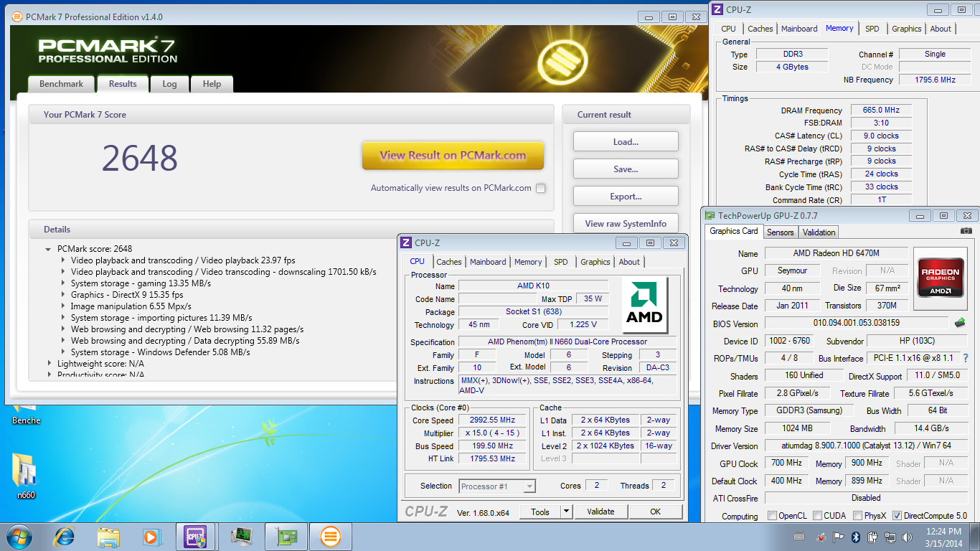Click OK button in CPU-Z
Screen dimensions: 980x551
[655, 512]
